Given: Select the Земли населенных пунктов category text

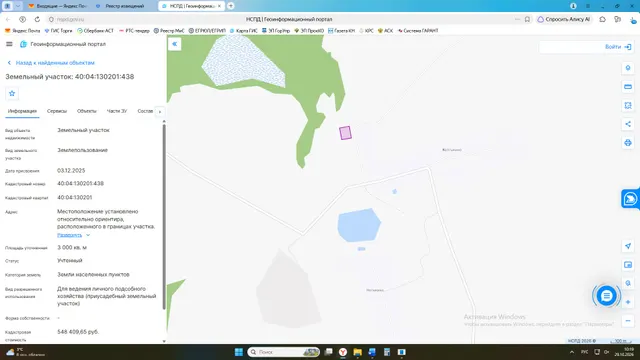Looking at the screenshot, I should coord(93,275).
